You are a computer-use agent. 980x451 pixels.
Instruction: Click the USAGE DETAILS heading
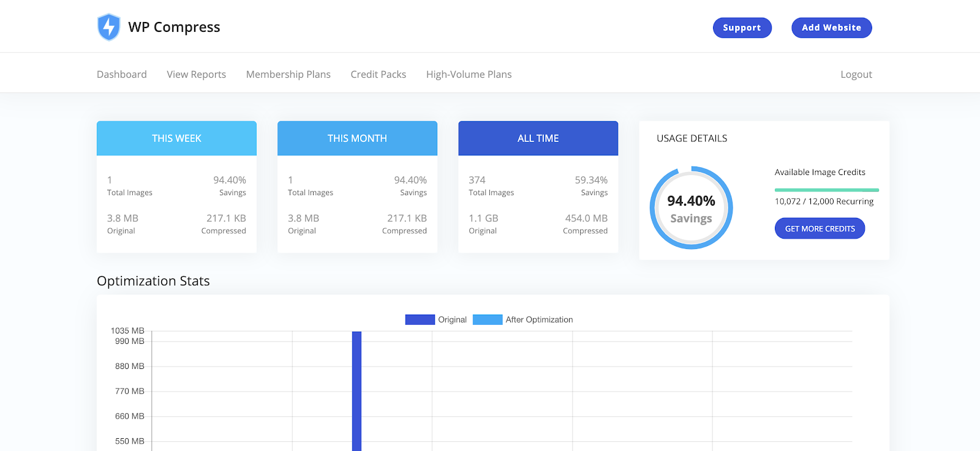pyautogui.click(x=692, y=138)
